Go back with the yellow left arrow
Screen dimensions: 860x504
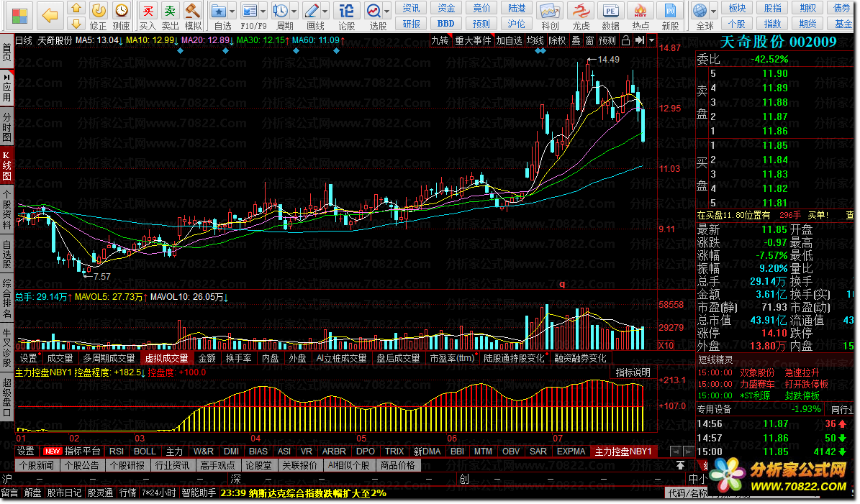50,15
